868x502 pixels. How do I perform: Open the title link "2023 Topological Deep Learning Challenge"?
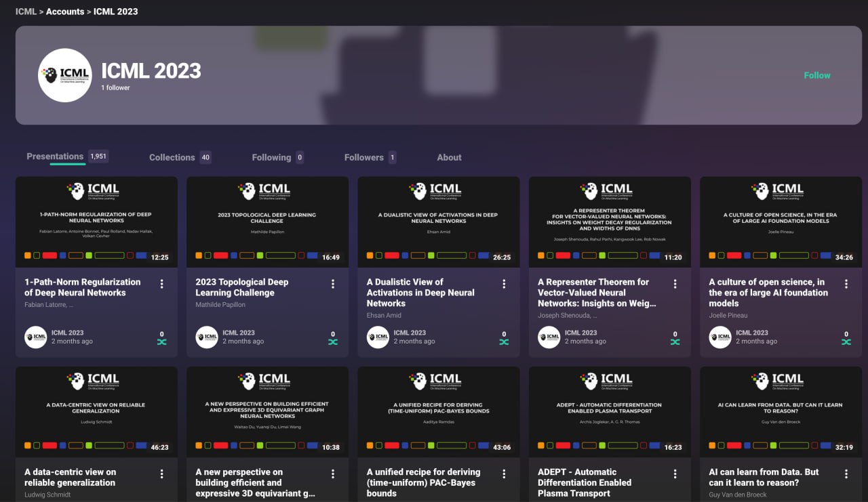242,287
